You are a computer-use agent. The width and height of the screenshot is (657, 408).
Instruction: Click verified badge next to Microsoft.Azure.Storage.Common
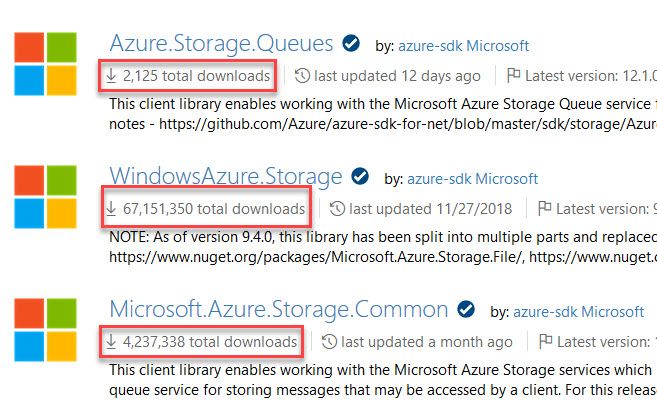[x=466, y=308]
